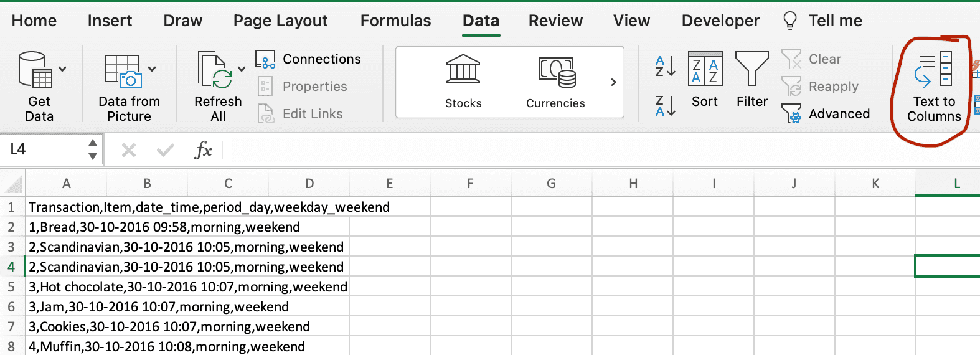Click the Refresh All icon

pyautogui.click(x=214, y=70)
